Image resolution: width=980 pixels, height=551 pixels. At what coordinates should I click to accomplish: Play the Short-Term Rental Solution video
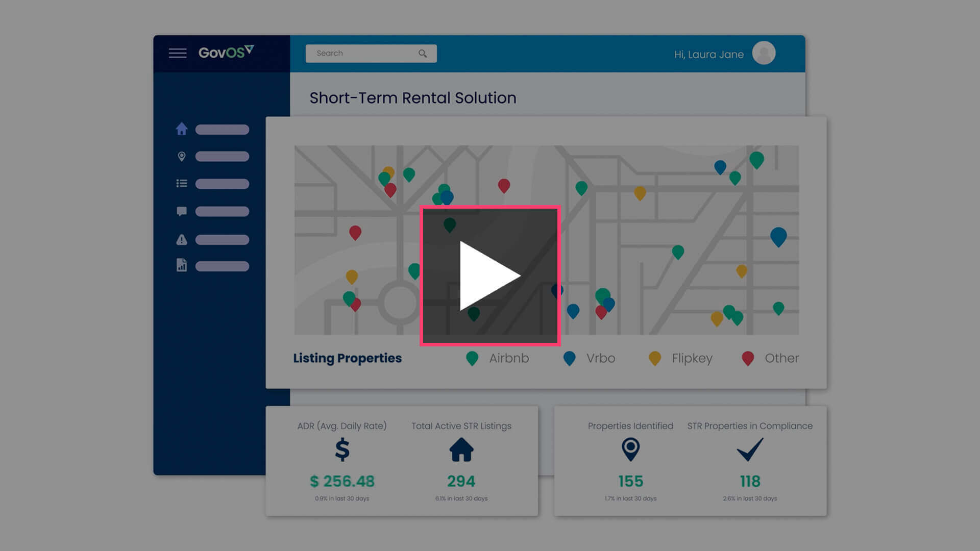click(490, 275)
